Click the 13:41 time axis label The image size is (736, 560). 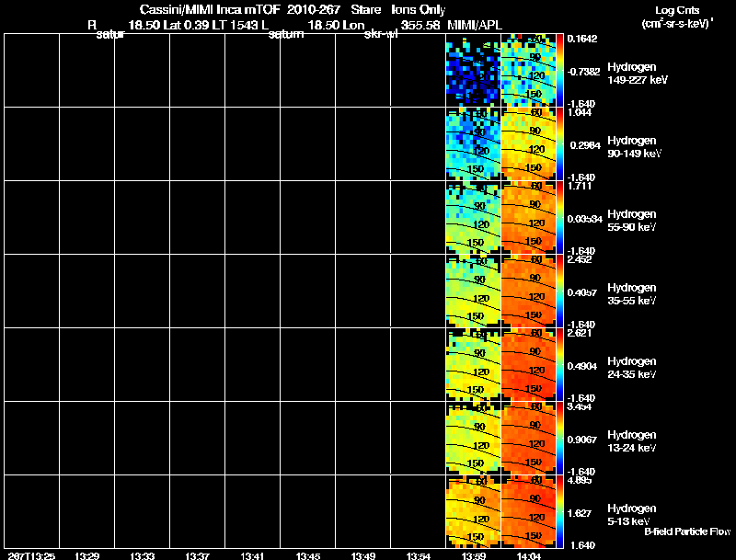tap(252, 555)
